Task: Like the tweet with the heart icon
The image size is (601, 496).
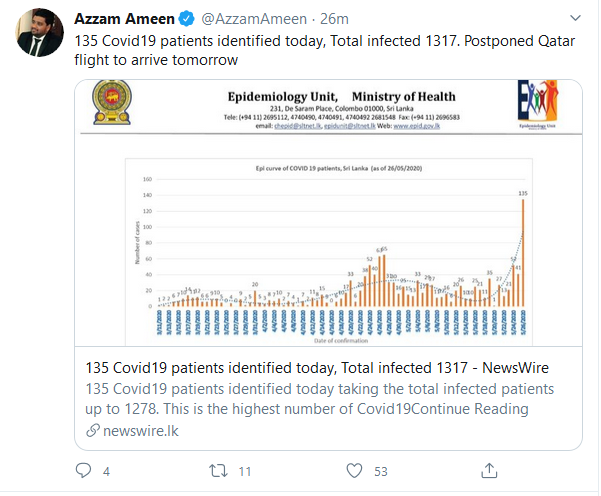Action: [354, 471]
